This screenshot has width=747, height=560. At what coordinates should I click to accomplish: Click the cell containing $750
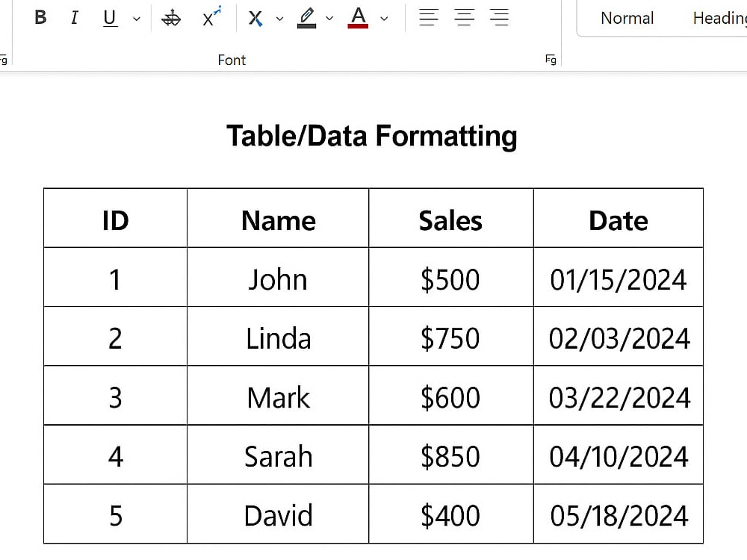(x=450, y=336)
